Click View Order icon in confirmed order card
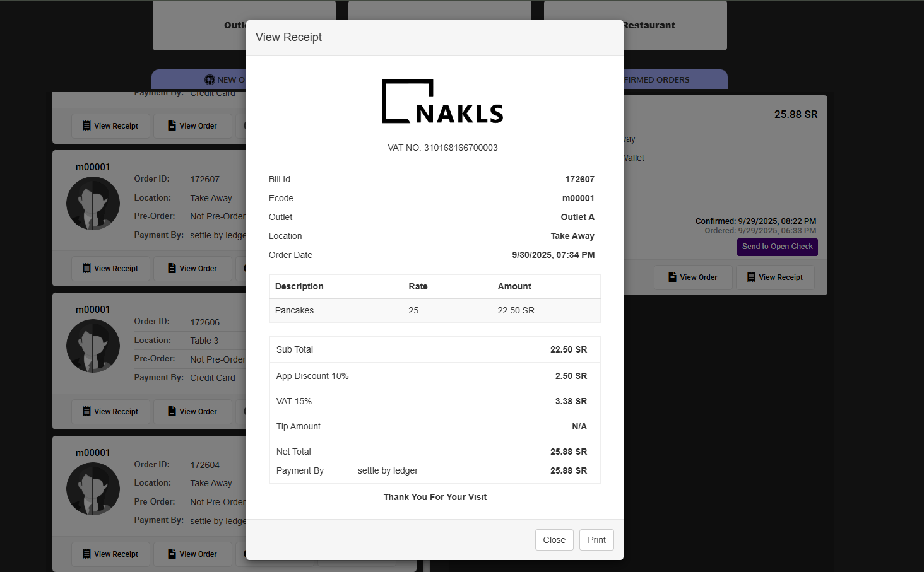 point(672,277)
